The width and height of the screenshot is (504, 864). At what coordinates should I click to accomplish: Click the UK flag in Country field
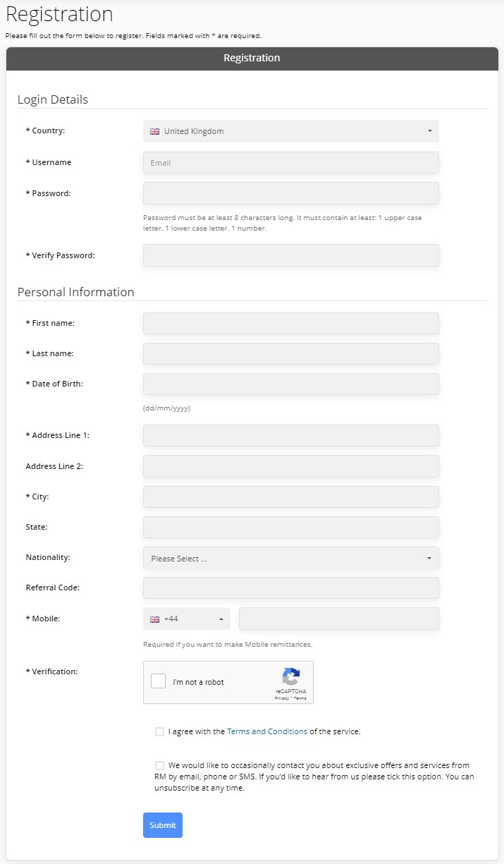[155, 131]
